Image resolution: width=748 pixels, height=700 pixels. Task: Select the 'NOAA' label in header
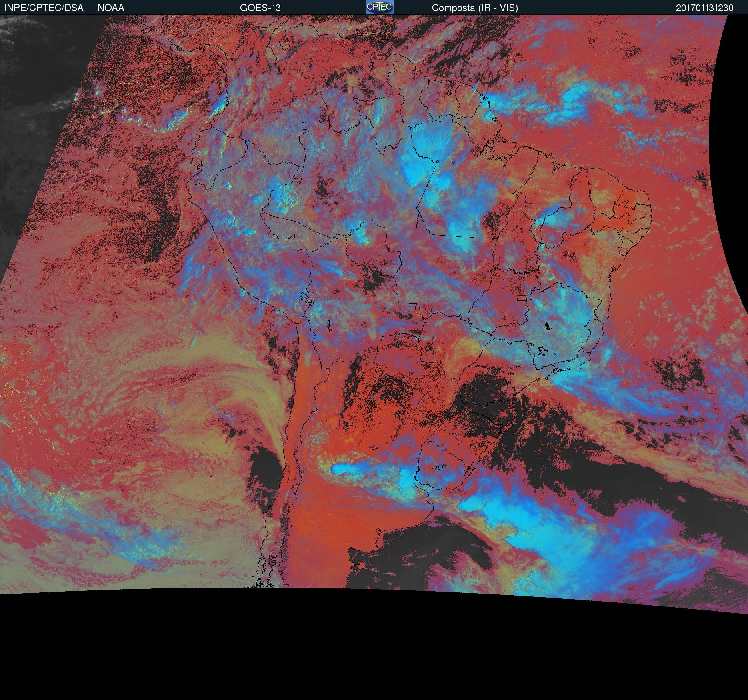tap(111, 8)
